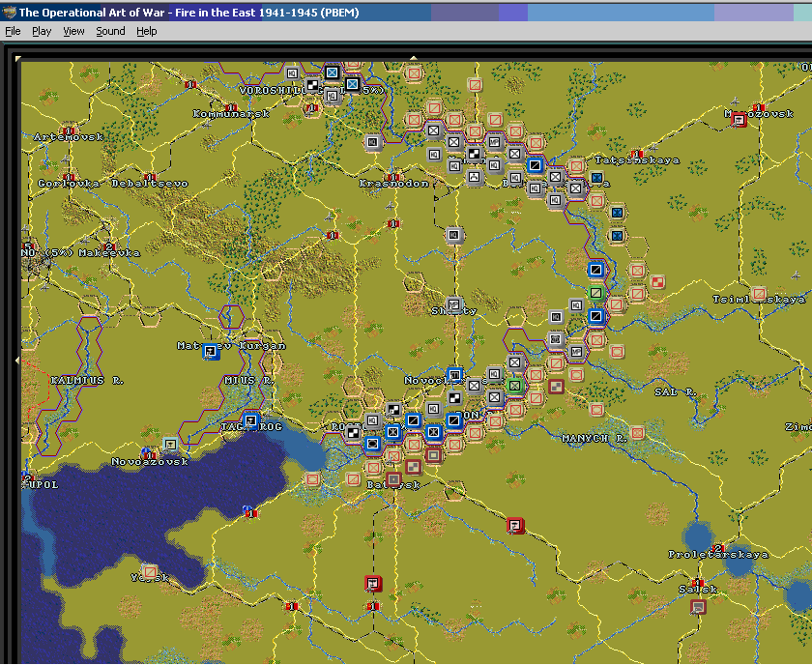The width and height of the screenshot is (812, 665).
Task: Select the red unit at Morozovsk
Action: pos(739,120)
